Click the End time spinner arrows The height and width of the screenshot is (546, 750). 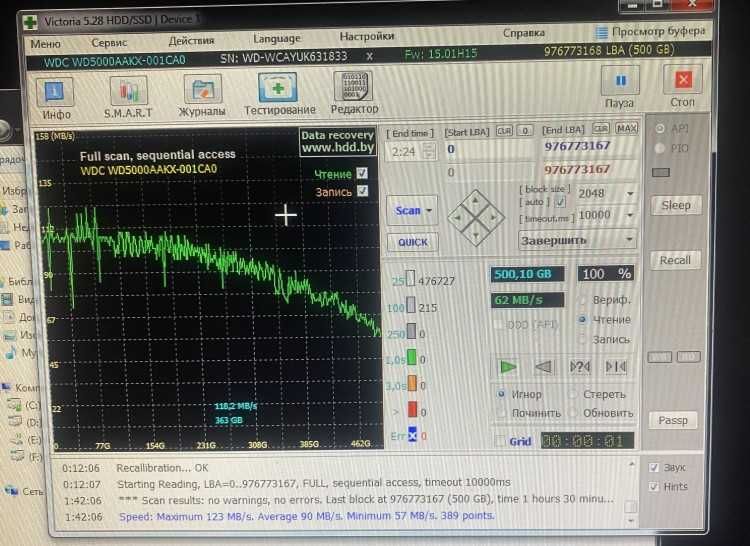coord(429,152)
